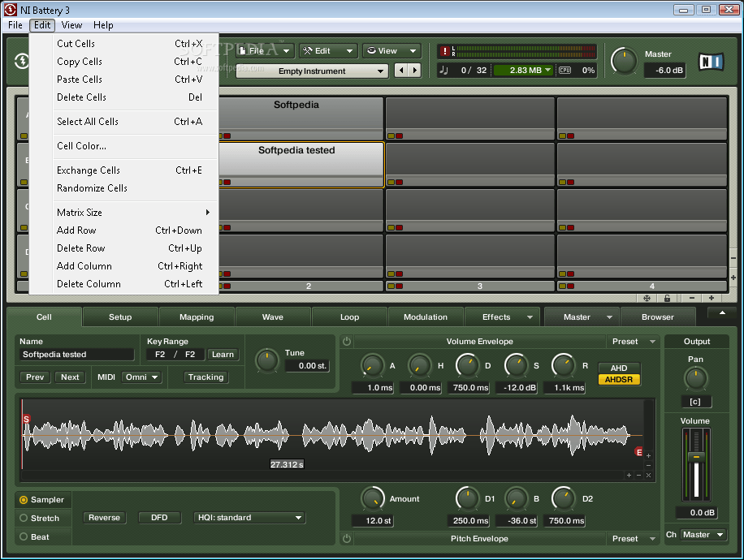Open the toolbar File dropdown

tap(265, 51)
